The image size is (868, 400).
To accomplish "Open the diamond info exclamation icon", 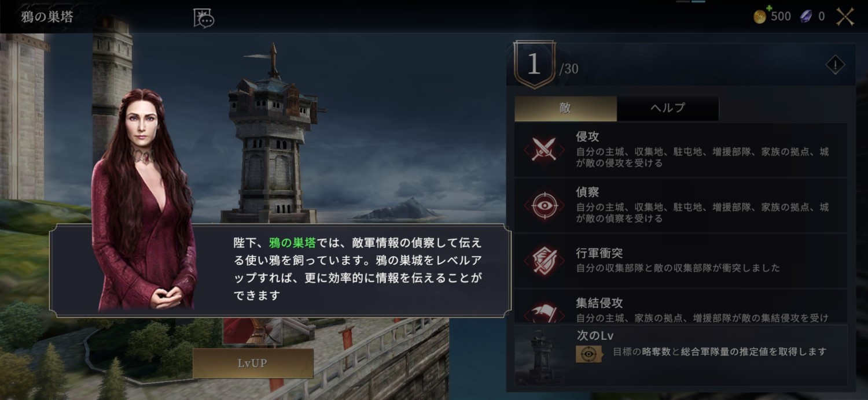I will tap(835, 65).
